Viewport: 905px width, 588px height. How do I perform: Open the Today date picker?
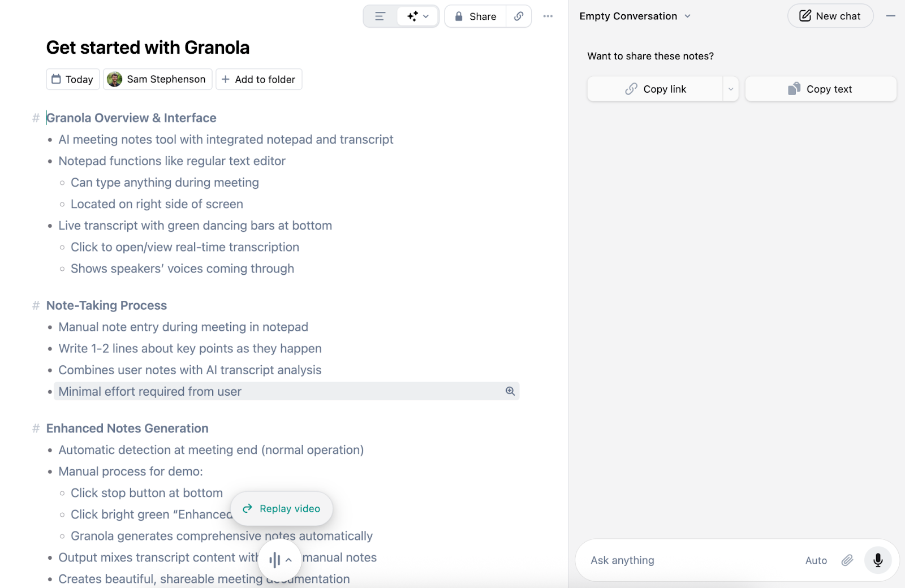[73, 79]
